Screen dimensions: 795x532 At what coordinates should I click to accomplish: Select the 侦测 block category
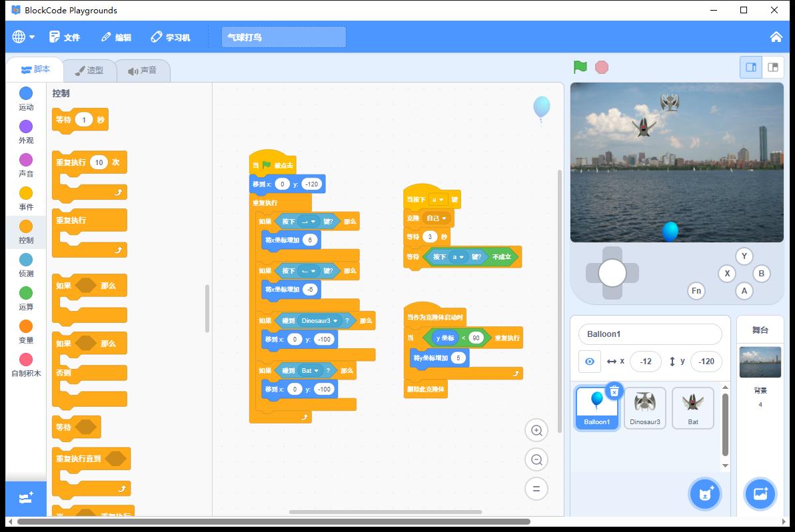point(26,265)
